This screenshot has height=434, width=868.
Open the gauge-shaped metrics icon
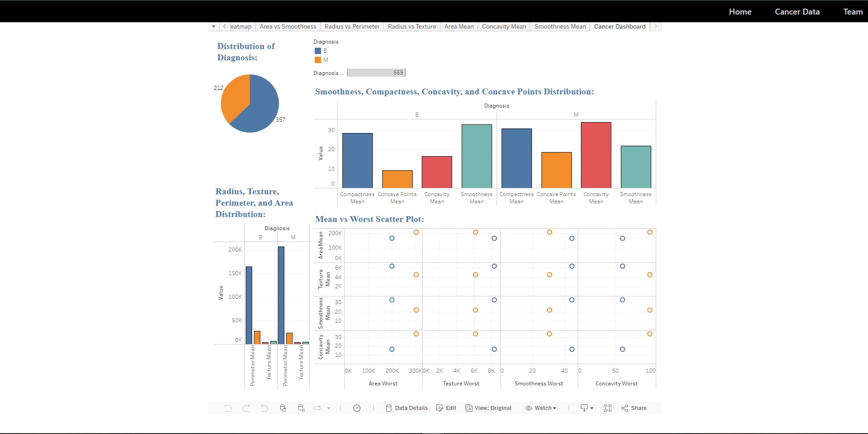(357, 408)
